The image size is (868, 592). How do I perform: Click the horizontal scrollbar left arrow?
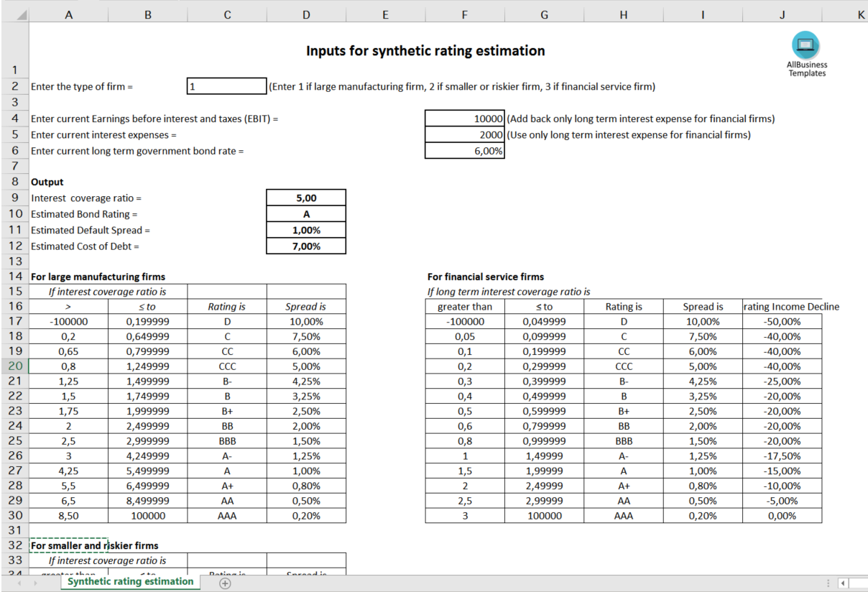844,583
